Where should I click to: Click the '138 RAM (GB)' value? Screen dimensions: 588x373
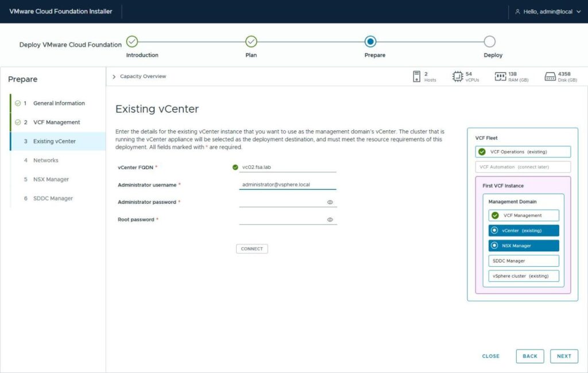(x=519, y=76)
